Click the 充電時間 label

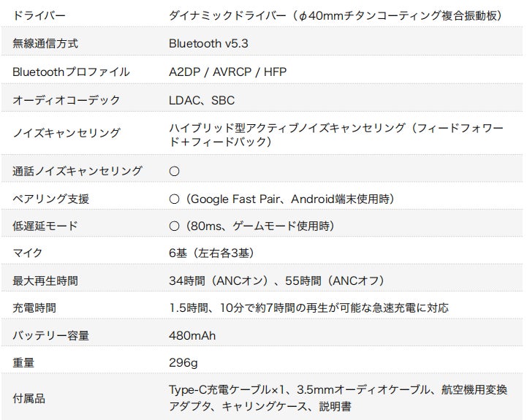click(34, 308)
